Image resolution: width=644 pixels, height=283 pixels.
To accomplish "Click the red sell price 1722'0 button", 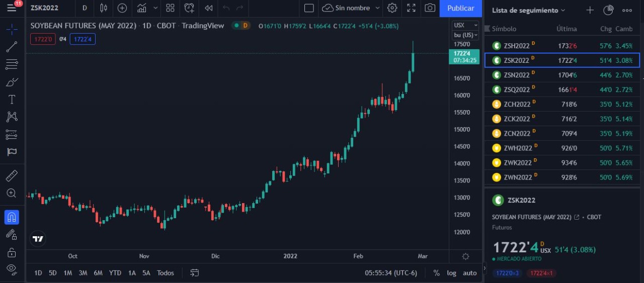I will (x=43, y=39).
